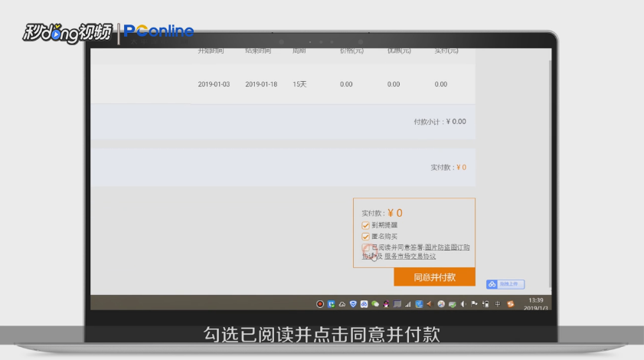
Task: Click the red record tray icon
Action: point(320,304)
